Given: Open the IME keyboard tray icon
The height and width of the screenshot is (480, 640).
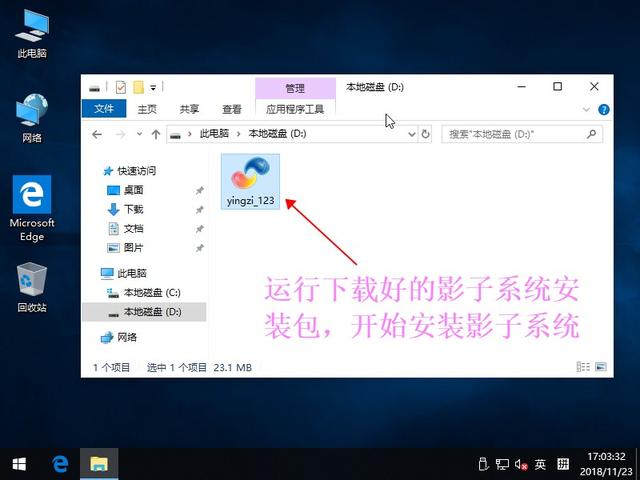Looking at the screenshot, I should [563, 464].
